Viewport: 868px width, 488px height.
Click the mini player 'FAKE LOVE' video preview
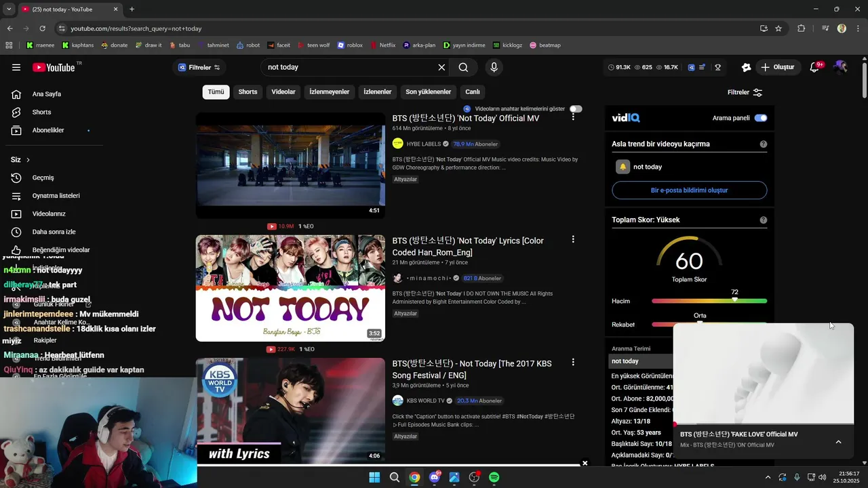(x=764, y=373)
